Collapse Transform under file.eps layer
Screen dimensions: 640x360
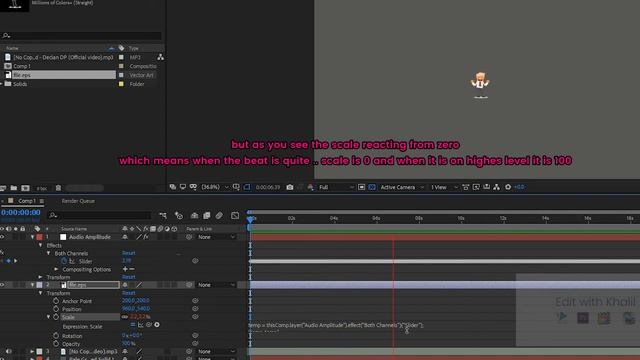pyautogui.click(x=40, y=293)
